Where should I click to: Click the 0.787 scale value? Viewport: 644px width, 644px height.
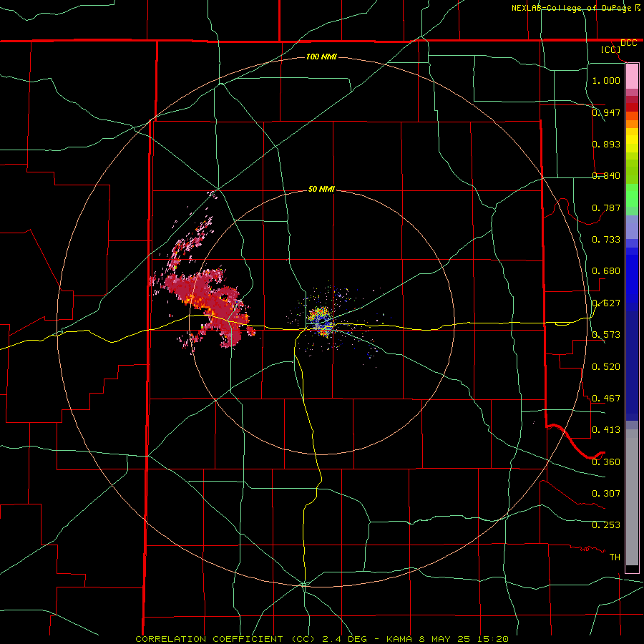606,208
